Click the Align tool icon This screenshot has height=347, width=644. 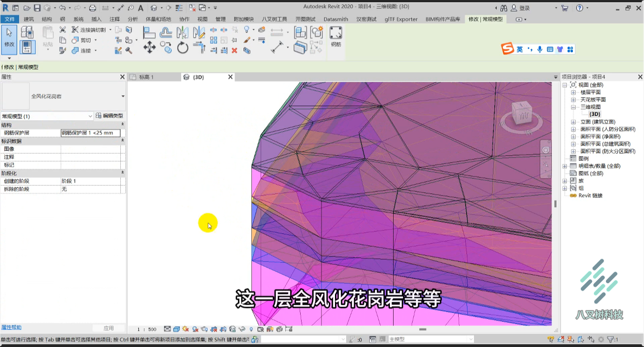click(149, 33)
